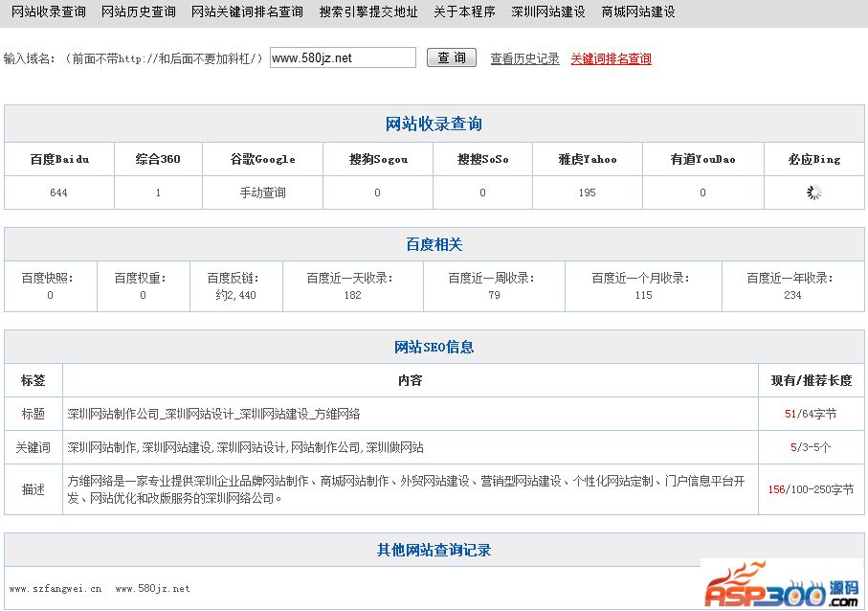The height and width of the screenshot is (611, 868).
Task: Click the Yahoo count 195
Action: tap(588, 192)
